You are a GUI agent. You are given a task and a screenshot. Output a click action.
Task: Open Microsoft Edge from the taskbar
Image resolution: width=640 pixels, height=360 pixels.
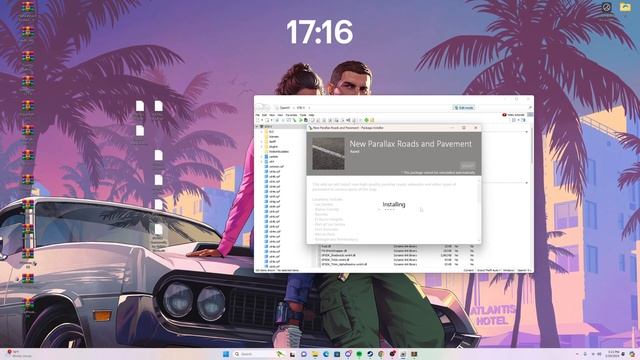pyautogui.click(x=326, y=354)
